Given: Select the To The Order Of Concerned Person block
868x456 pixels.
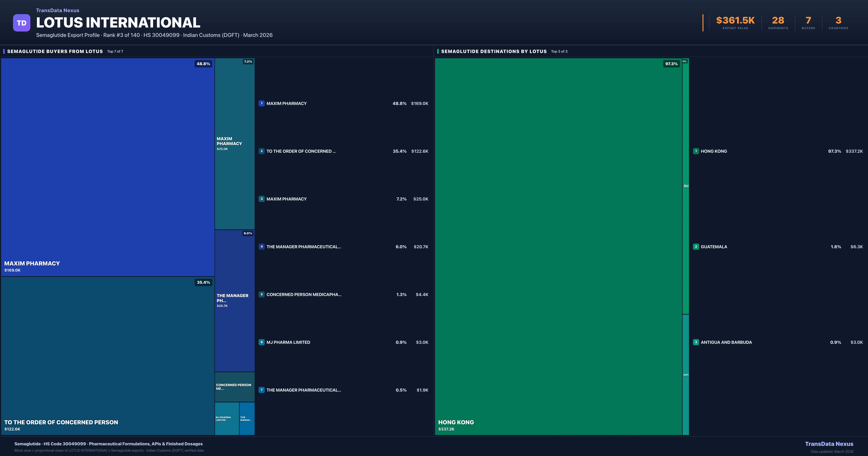Looking at the screenshot, I should coord(108,356).
